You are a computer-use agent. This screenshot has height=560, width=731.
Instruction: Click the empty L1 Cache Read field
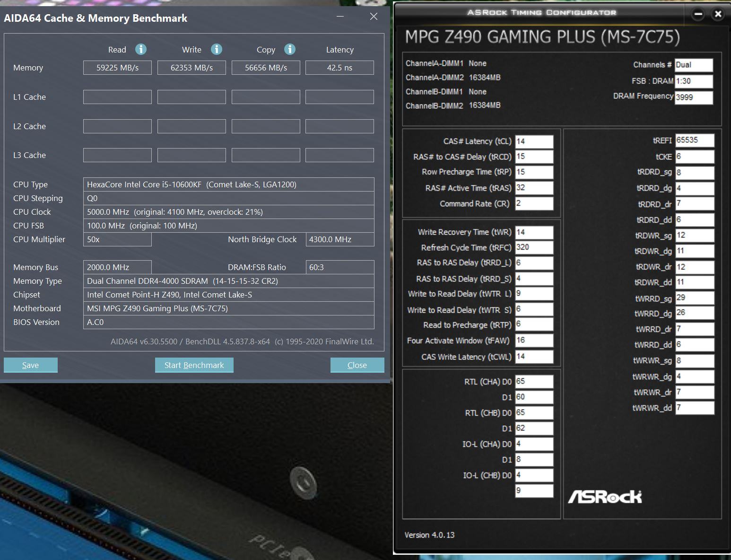(x=117, y=97)
